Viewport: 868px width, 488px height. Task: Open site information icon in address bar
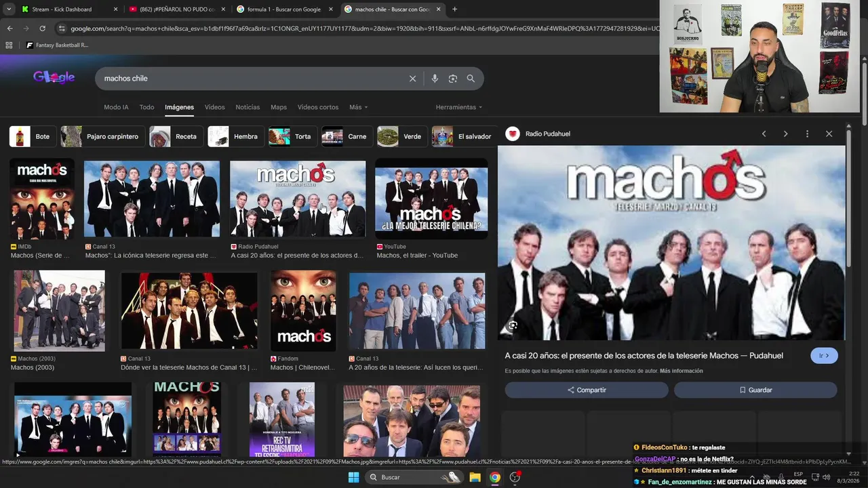click(x=62, y=28)
